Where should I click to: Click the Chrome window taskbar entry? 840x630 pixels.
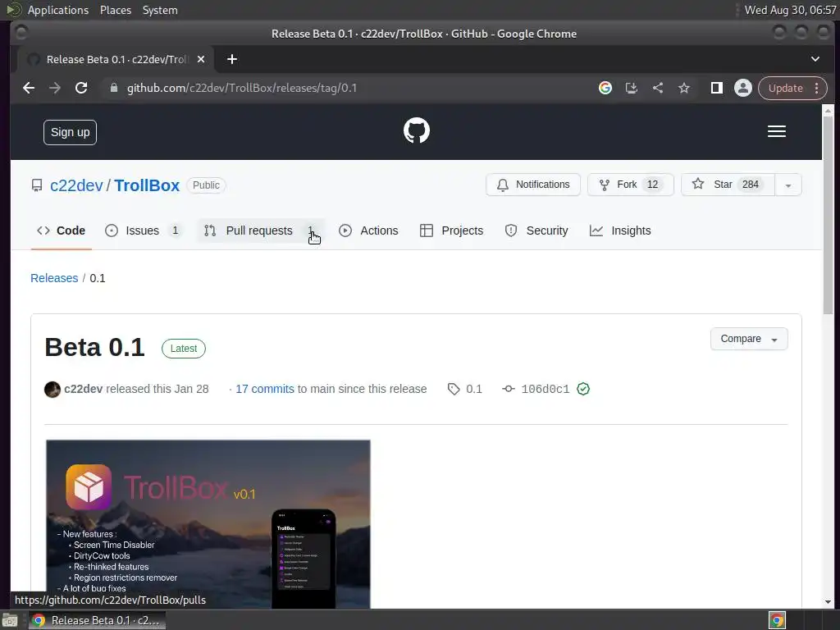point(97,620)
